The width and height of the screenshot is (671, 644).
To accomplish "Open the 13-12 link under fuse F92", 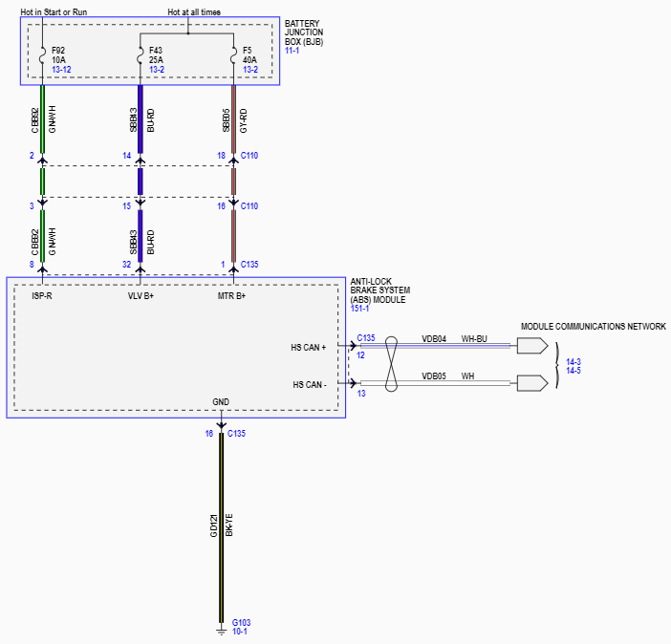I will point(61,70).
